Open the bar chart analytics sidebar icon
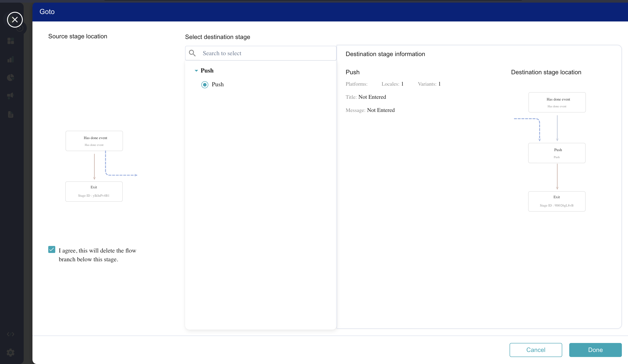 pyautogui.click(x=11, y=60)
